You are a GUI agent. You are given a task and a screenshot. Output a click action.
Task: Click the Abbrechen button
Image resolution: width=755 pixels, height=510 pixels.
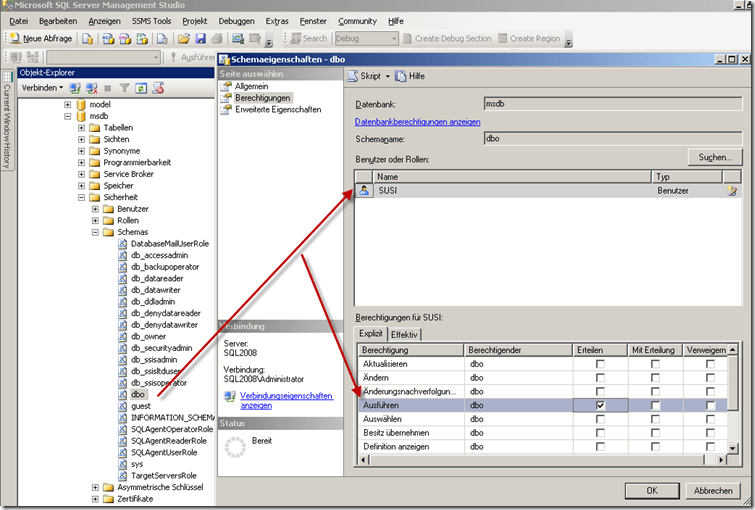713,490
